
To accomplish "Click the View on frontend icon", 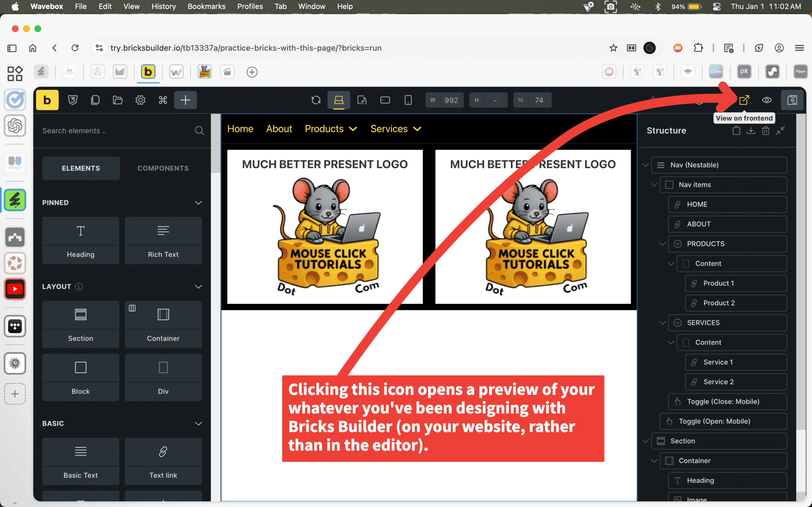I will tap(743, 100).
